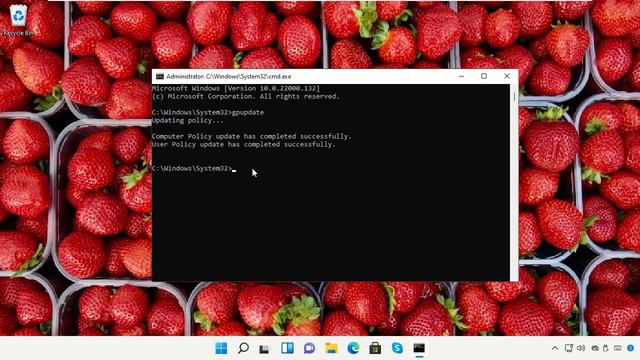The width and height of the screenshot is (640, 360).
Task: Open the blue notification badge in tray
Action: coord(631,348)
